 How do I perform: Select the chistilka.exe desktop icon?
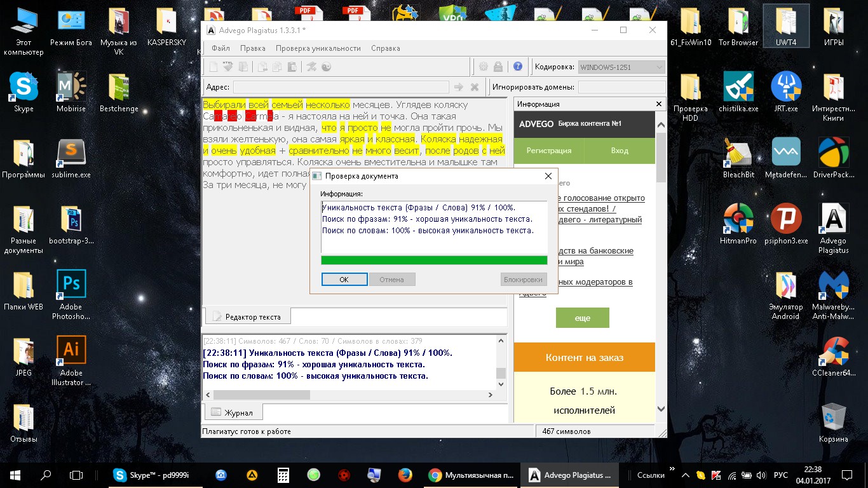click(x=738, y=91)
